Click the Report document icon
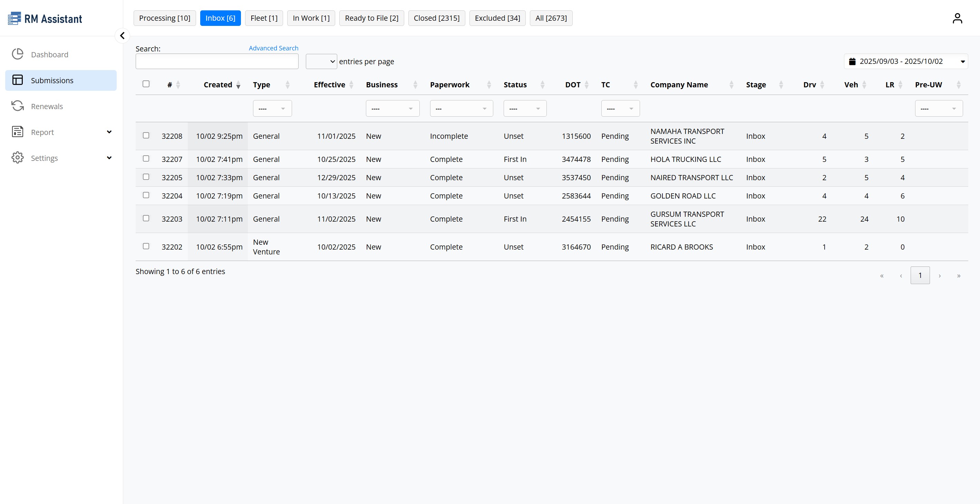 18,132
